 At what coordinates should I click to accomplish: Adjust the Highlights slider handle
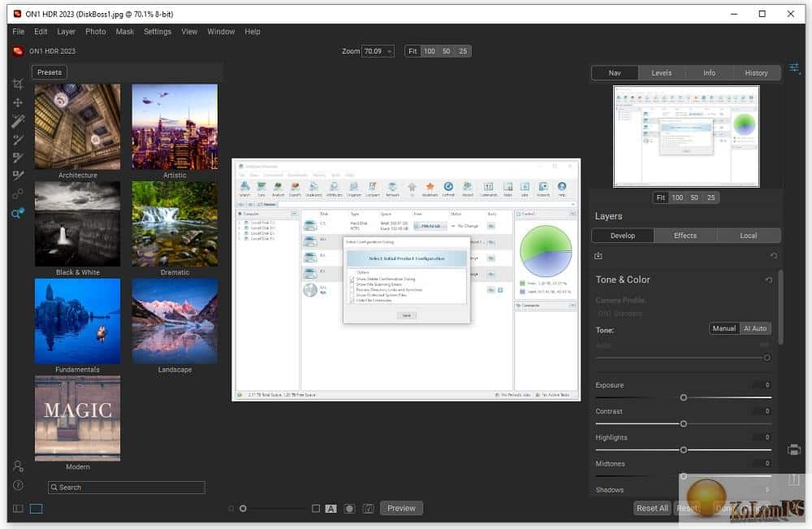click(x=684, y=450)
